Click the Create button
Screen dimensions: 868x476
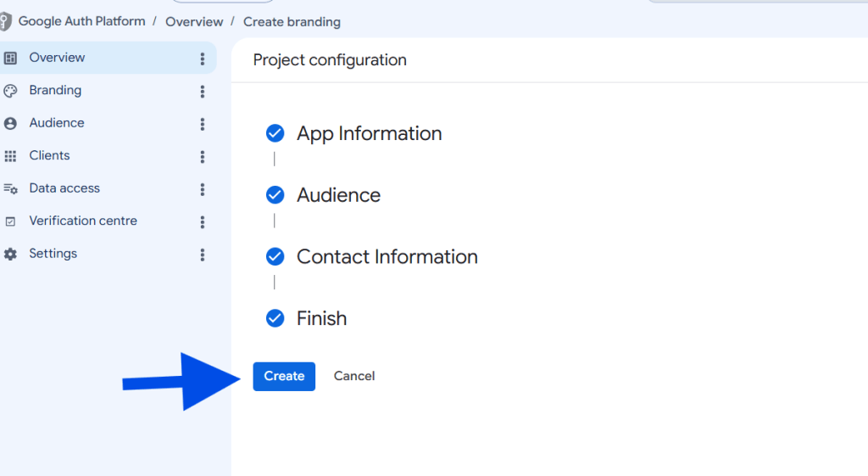point(284,376)
